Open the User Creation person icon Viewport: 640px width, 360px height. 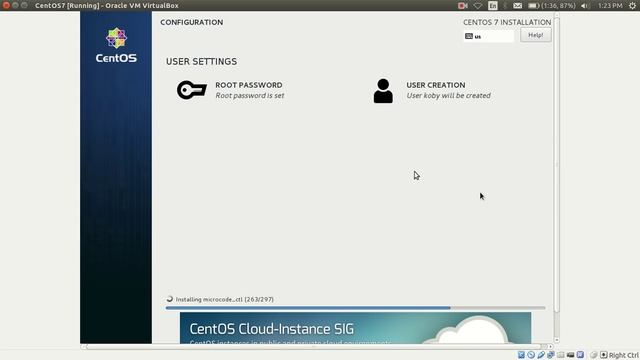tap(383, 91)
